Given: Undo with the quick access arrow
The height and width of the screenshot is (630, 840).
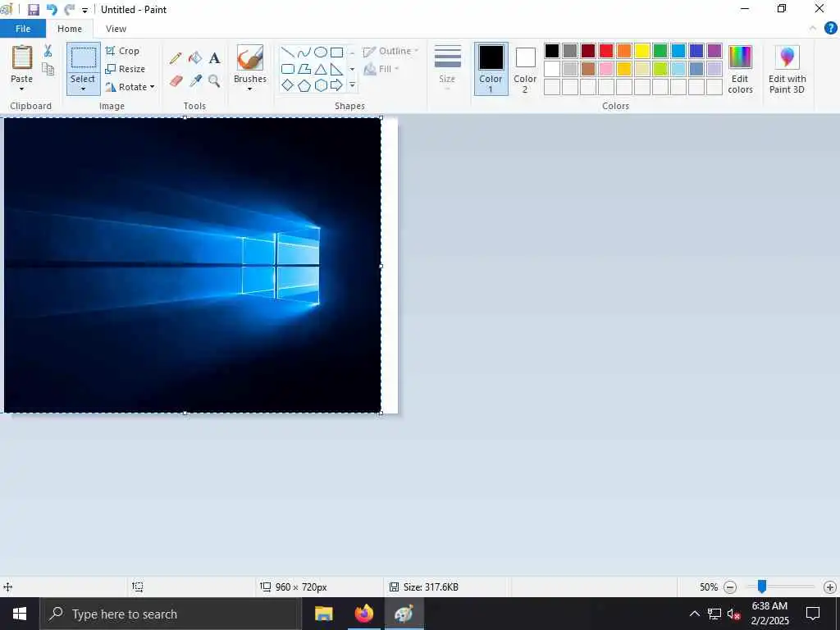Looking at the screenshot, I should (52, 10).
